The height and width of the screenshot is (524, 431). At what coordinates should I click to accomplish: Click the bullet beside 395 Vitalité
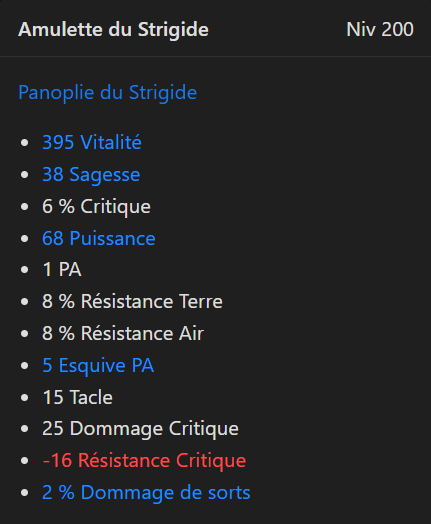24,143
